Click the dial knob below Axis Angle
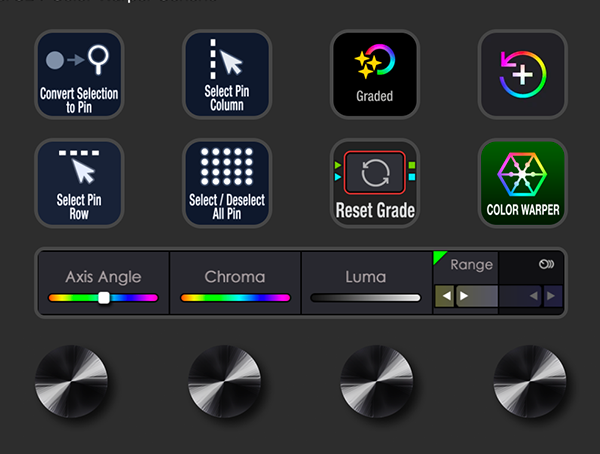Viewport: 600px width, 454px height. pyautogui.click(x=72, y=381)
